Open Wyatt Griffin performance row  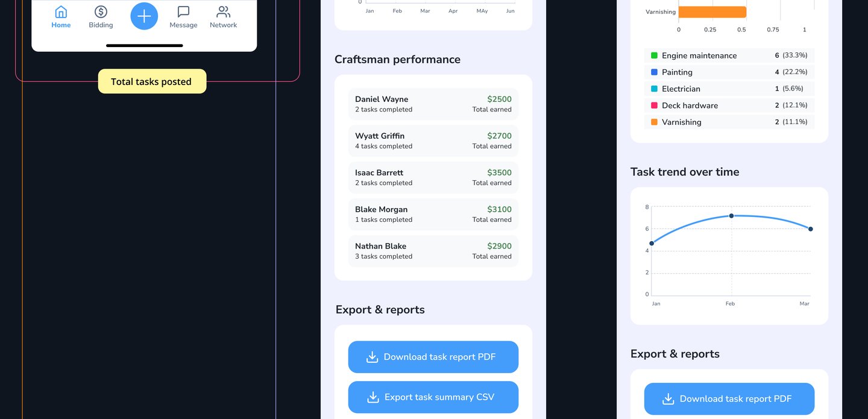433,140
